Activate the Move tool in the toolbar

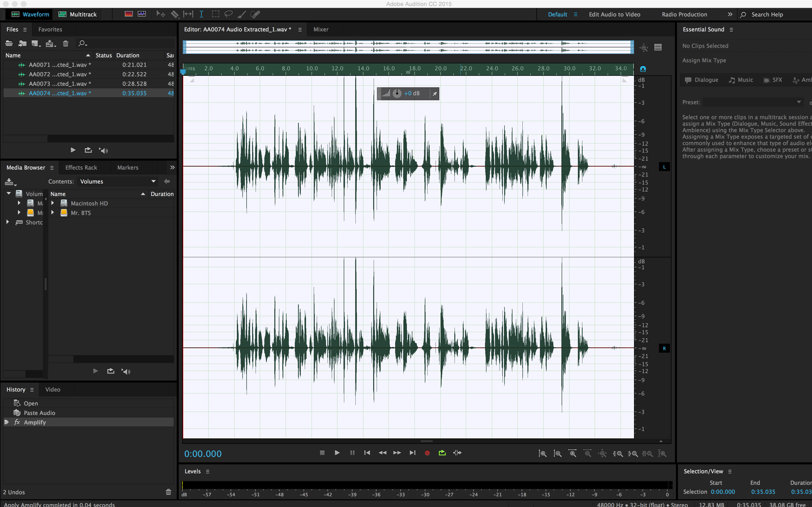click(x=161, y=14)
